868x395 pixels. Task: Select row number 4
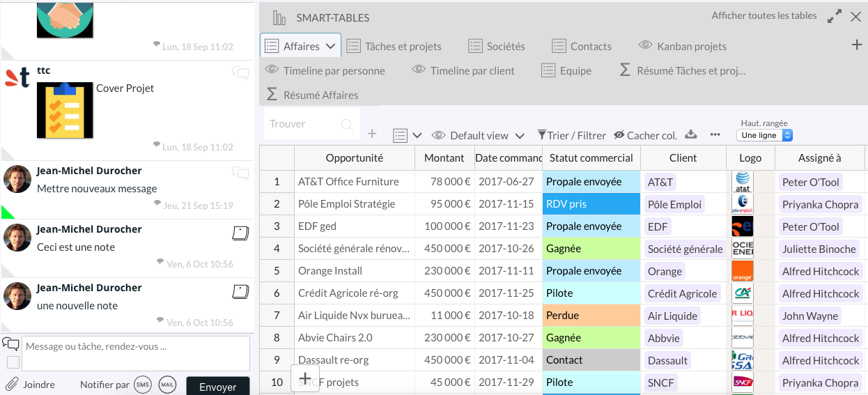(277, 249)
